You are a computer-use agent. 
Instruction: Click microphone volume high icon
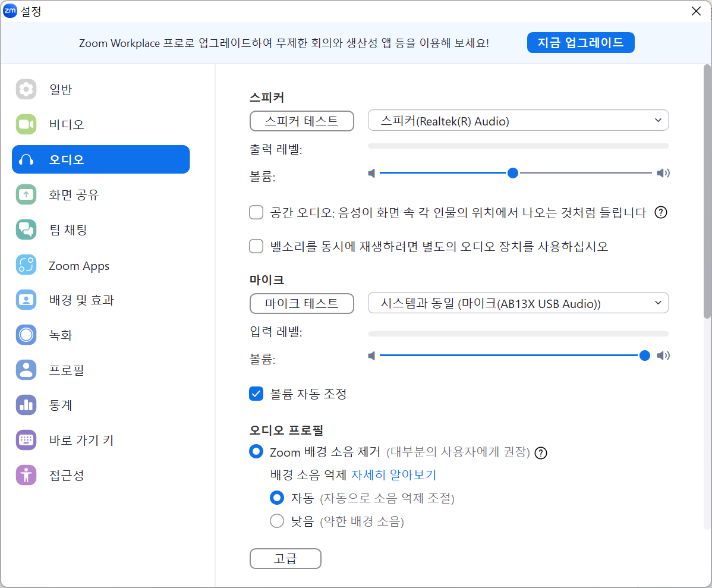[663, 356]
